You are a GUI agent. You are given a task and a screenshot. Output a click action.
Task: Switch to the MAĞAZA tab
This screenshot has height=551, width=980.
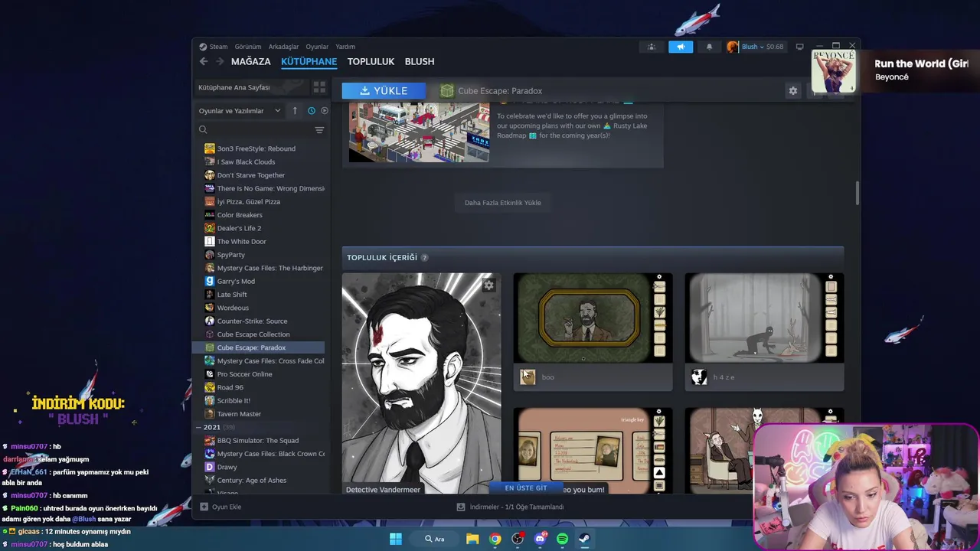[x=251, y=61]
